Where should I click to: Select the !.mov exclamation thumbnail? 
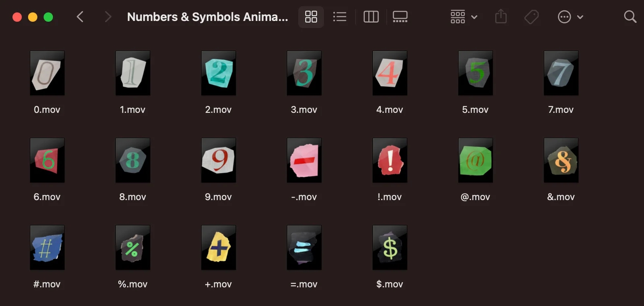390,160
